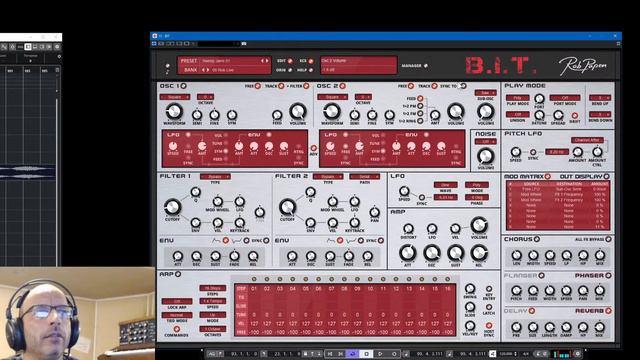Toggle ARP LATCH switch
Image resolution: width=640 pixels, height=360 pixels.
pos(489,307)
